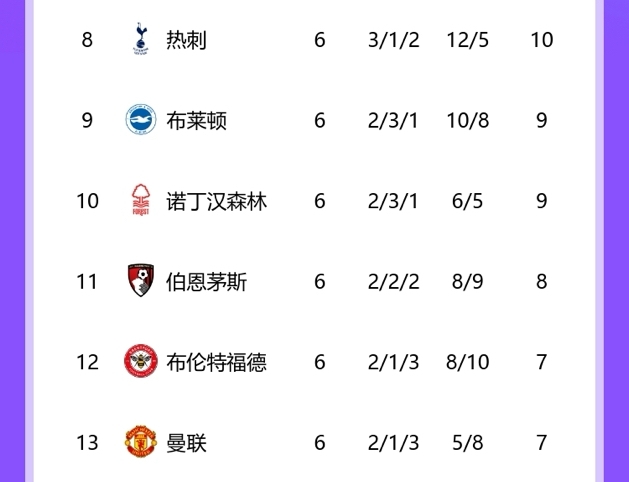This screenshot has height=482, width=629.
Task: Click rank number 8 in standings
Action: [x=87, y=40]
